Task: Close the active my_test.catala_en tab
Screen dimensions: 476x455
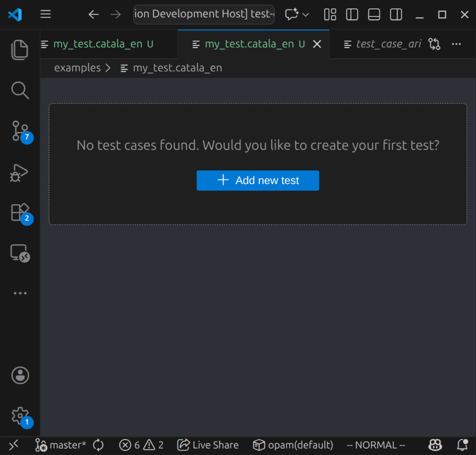Action: tap(317, 44)
